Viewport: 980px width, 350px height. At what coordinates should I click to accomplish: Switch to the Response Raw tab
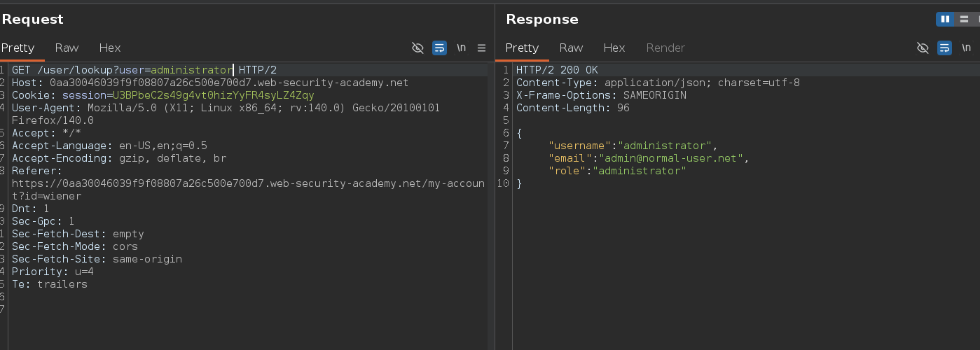point(572,48)
